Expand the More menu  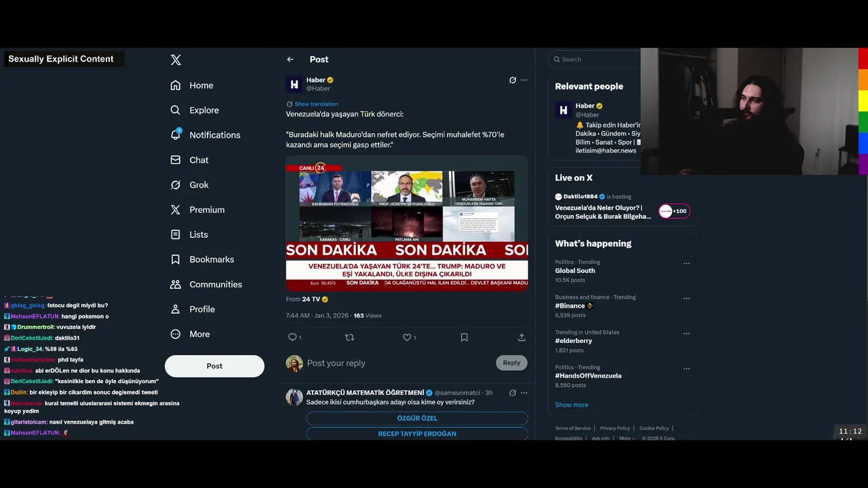point(190,334)
